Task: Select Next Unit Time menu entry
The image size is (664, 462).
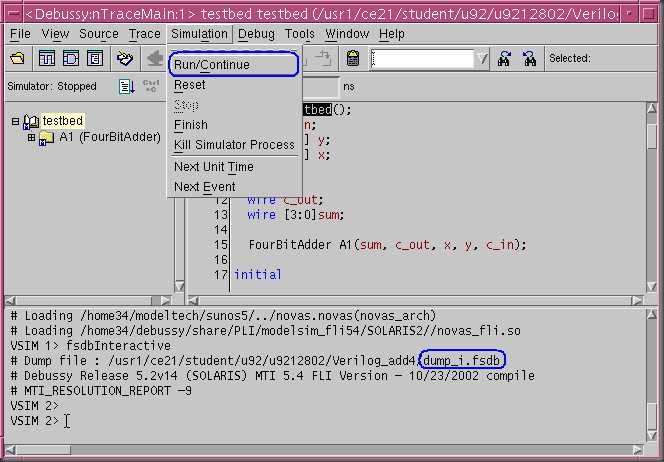Action: click(x=235, y=167)
